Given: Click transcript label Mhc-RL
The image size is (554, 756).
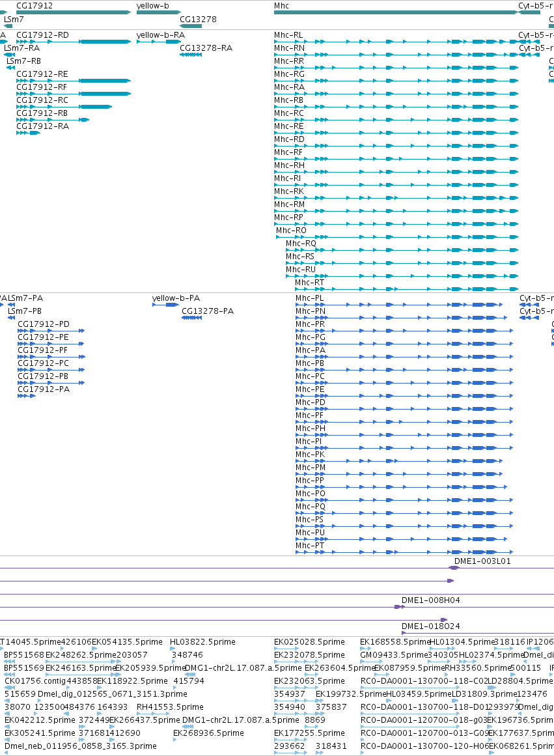Looking at the screenshot, I should pos(289,35).
